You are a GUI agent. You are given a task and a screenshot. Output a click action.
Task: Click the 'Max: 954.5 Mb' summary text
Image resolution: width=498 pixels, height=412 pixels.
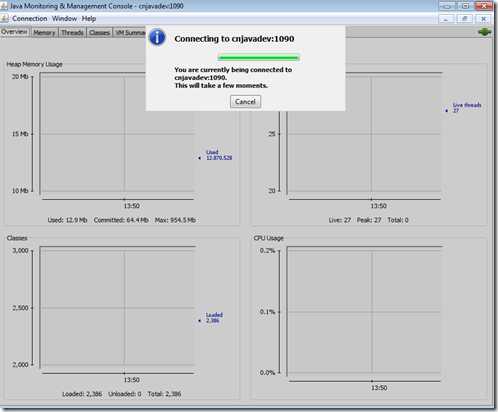175,220
